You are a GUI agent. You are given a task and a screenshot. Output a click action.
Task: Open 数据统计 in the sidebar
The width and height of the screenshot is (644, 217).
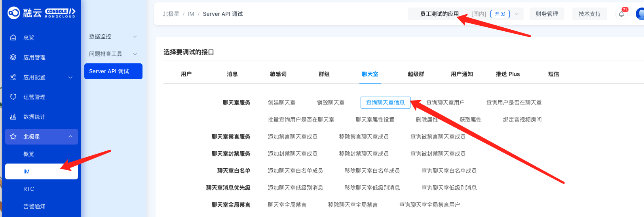click(x=34, y=117)
